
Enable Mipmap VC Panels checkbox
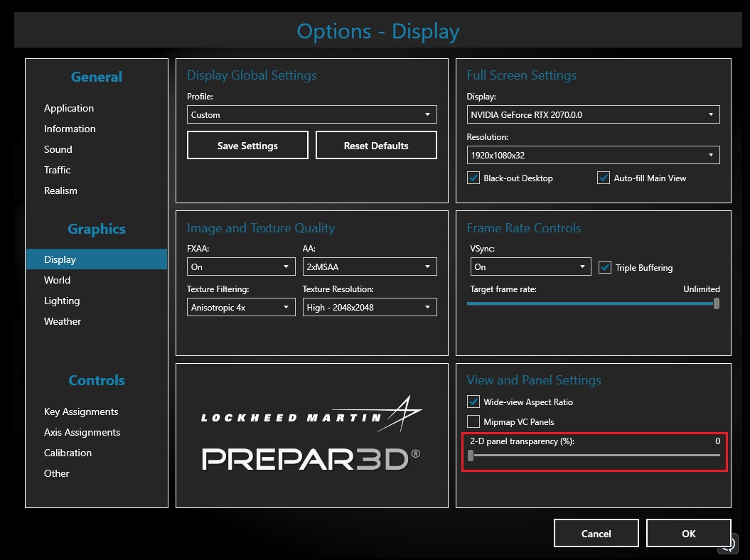[473, 422]
